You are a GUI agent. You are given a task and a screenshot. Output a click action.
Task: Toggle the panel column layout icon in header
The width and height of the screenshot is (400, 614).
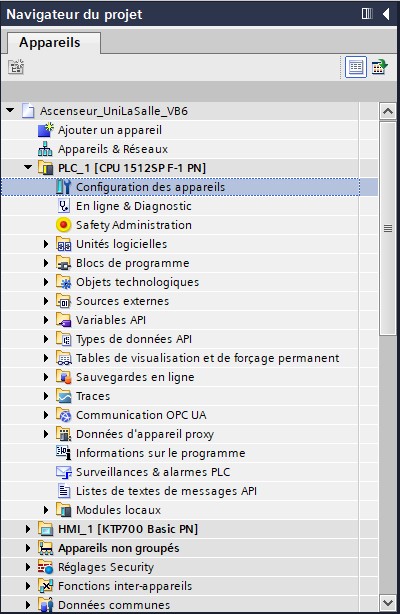coord(367,14)
